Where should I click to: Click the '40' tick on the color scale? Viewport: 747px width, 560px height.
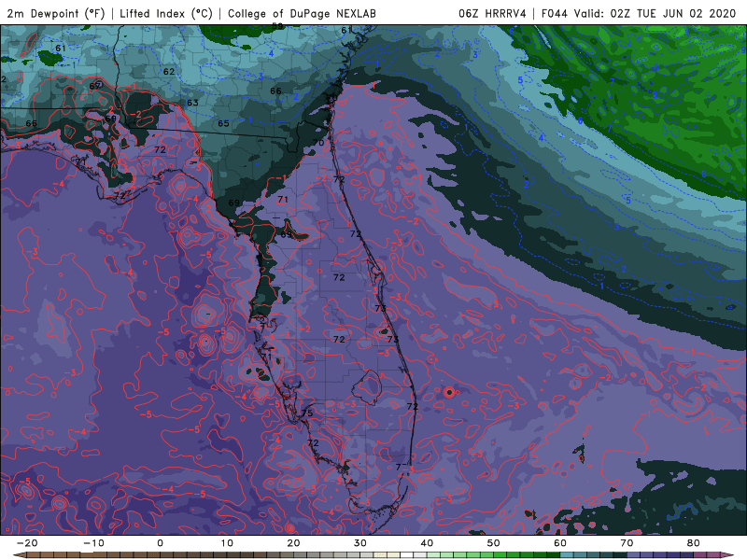[x=427, y=543]
